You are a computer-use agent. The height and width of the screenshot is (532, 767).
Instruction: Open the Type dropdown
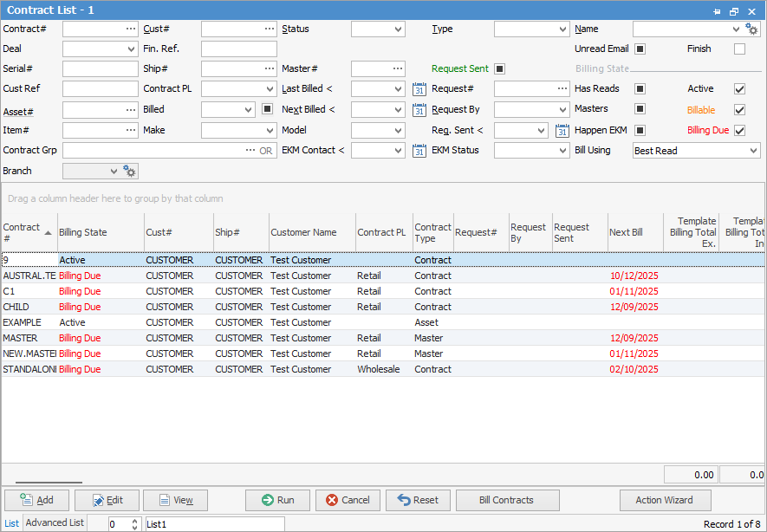tap(562, 29)
